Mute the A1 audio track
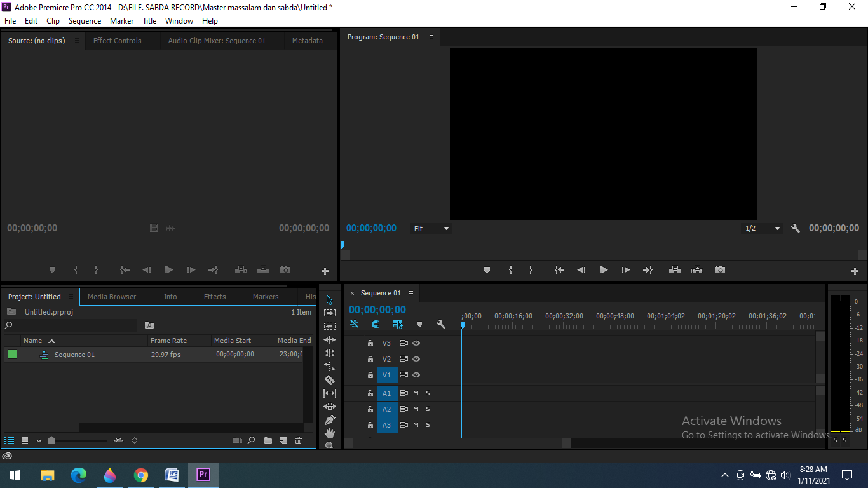This screenshot has width=868, height=488. (x=416, y=393)
